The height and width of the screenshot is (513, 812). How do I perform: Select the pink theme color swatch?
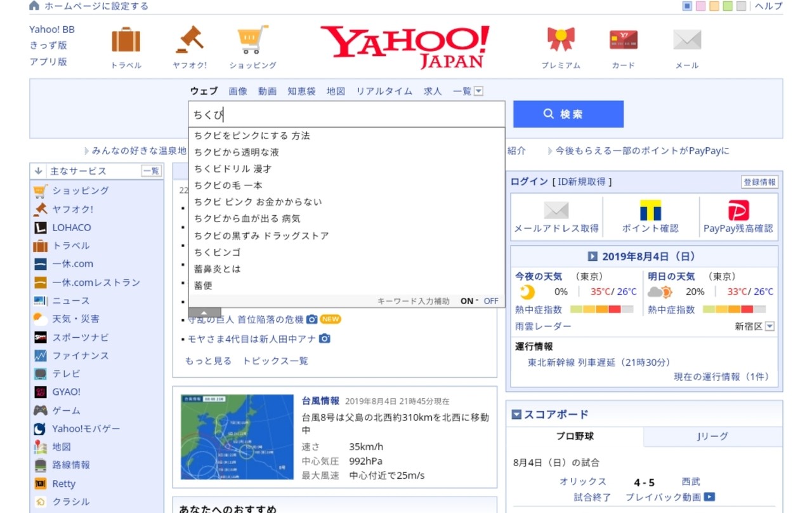(x=700, y=6)
